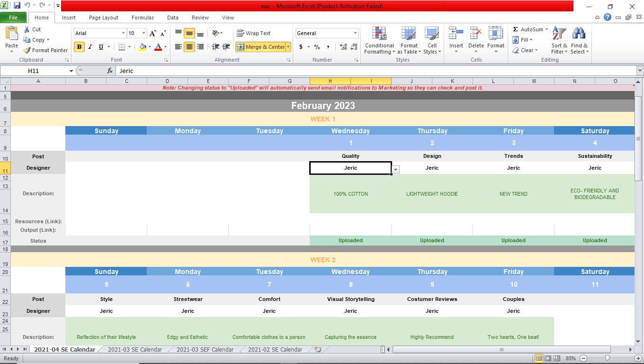Expand the Merge & Center options arrow
644x364 pixels.
[x=288, y=47]
